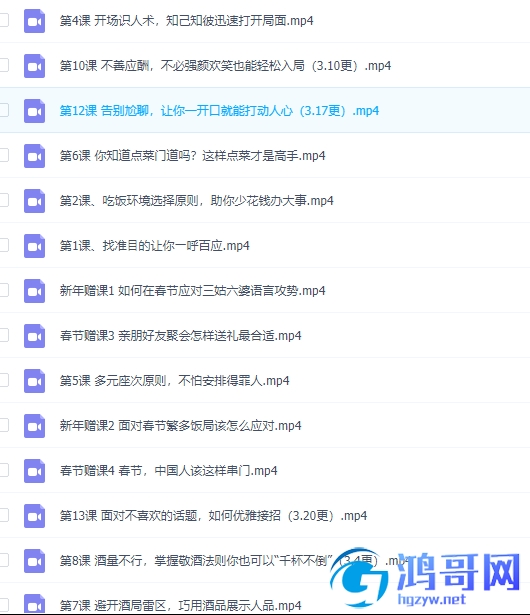Open 第6课 你知道点菜门道吗 file name
530x615 pixels.
click(192, 156)
